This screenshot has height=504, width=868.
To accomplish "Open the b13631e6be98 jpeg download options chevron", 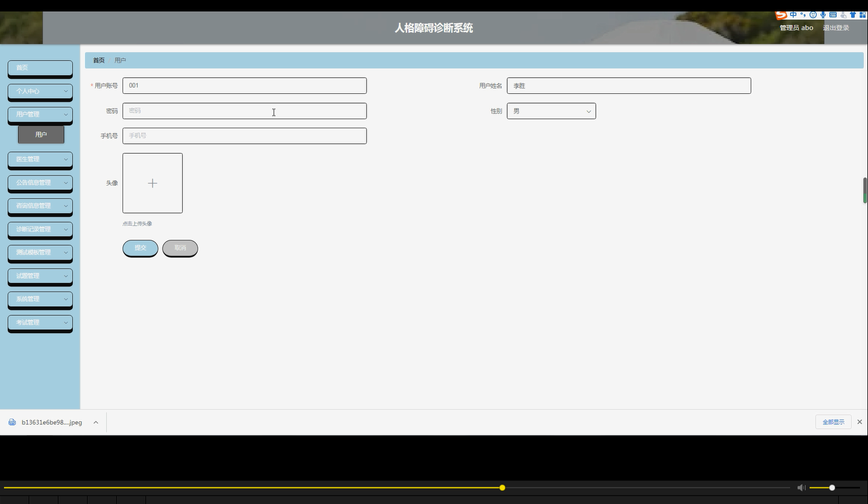I will [x=96, y=422].
